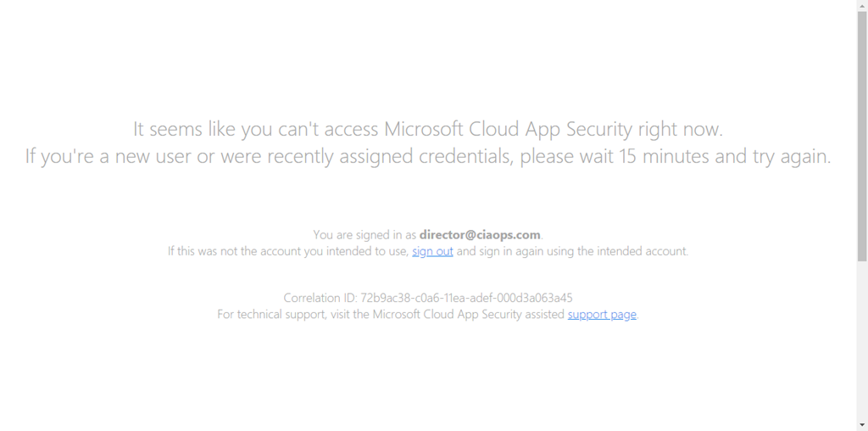The image size is (868, 431).
Task: Click the empty scrollbar track below the thumb
Action: point(862,339)
